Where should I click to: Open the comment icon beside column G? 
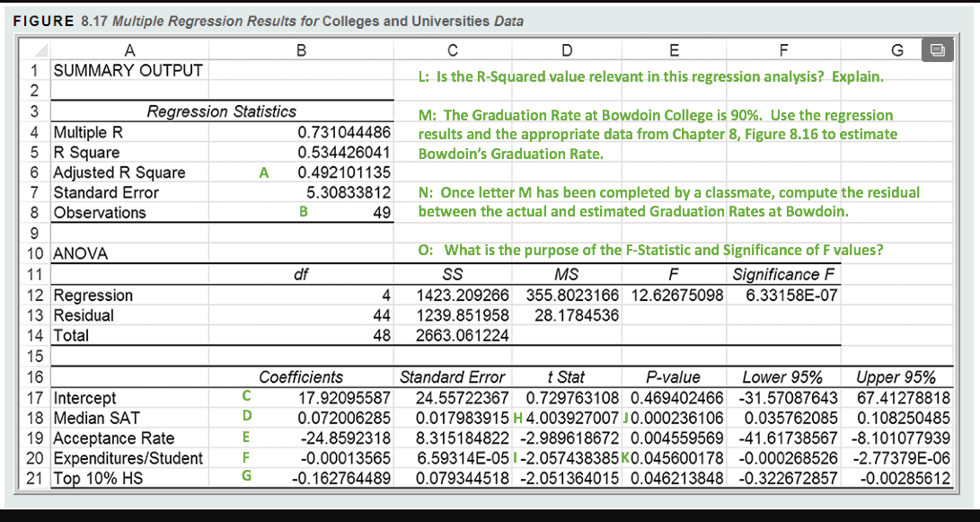click(938, 49)
